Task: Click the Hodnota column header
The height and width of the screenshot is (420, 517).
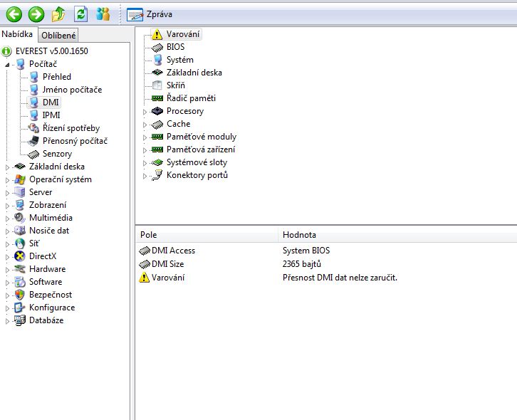Action: pos(299,234)
